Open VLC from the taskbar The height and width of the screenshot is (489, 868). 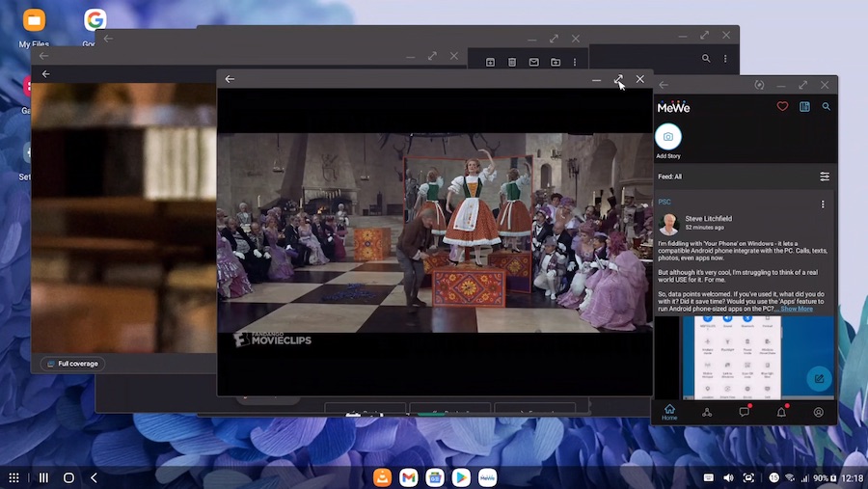pos(382,477)
